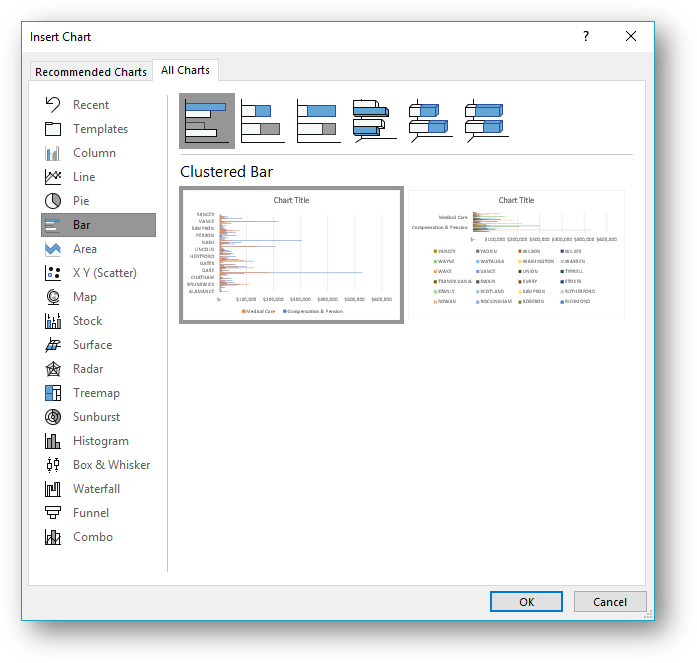697x663 pixels.
Task: Choose the Stacked Bar subtype icon
Action: point(263,120)
